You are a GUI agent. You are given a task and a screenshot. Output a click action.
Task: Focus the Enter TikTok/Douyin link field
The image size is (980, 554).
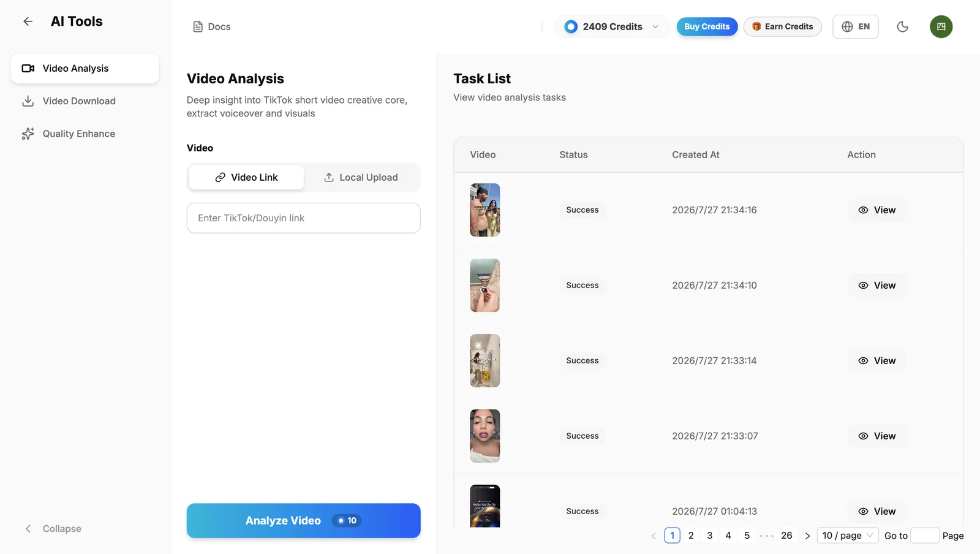pyautogui.click(x=303, y=218)
